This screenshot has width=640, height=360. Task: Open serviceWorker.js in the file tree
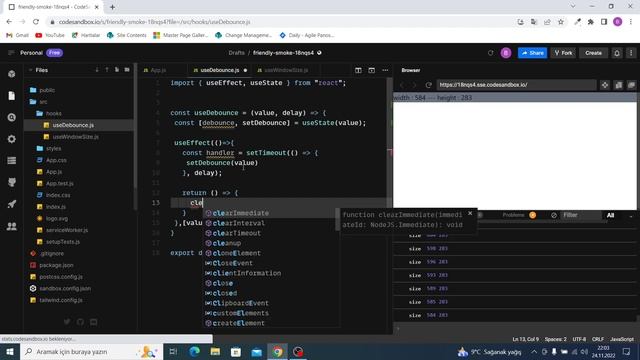click(67, 230)
